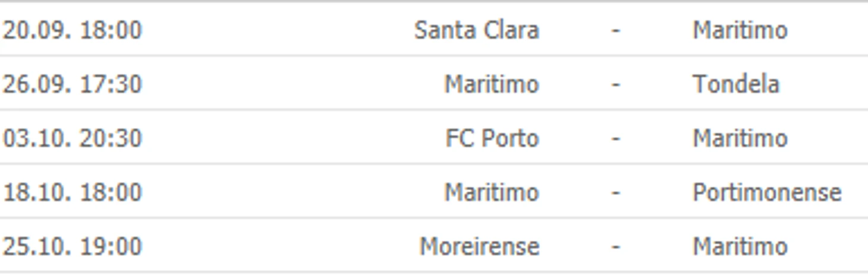Click the 25.10. 19:00 match date

point(72,246)
